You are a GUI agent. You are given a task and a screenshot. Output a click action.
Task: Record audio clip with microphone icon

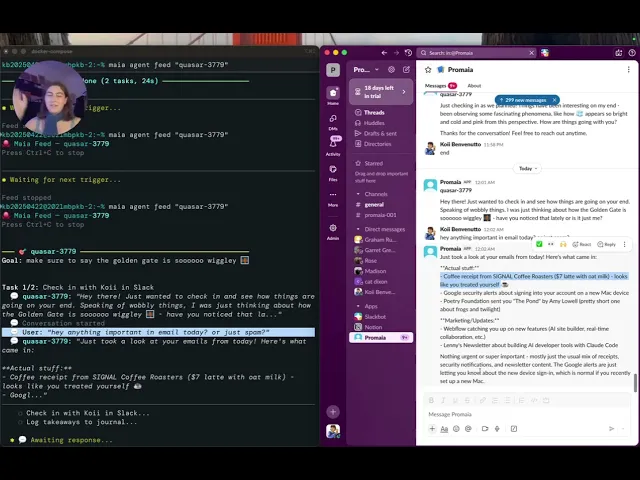click(497, 429)
